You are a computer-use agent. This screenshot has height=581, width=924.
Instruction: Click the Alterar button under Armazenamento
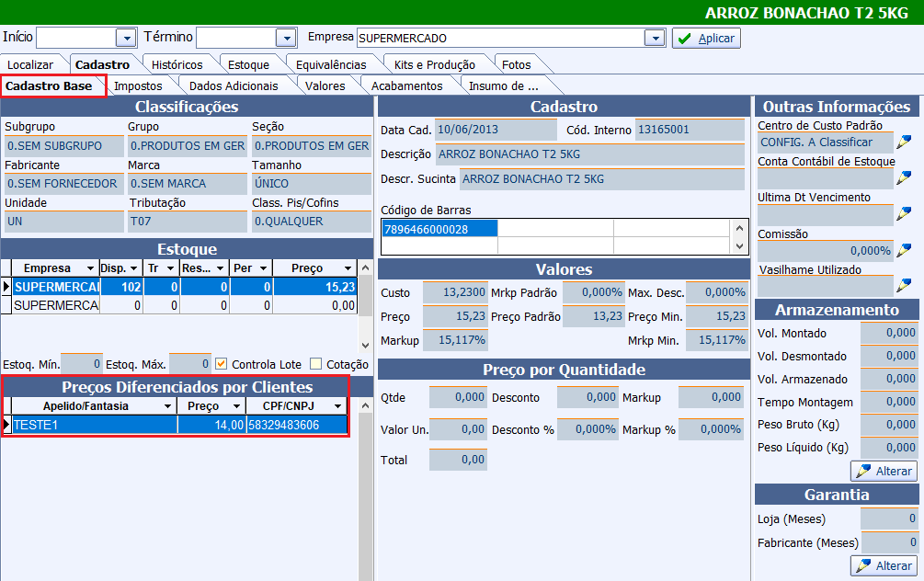[883, 472]
